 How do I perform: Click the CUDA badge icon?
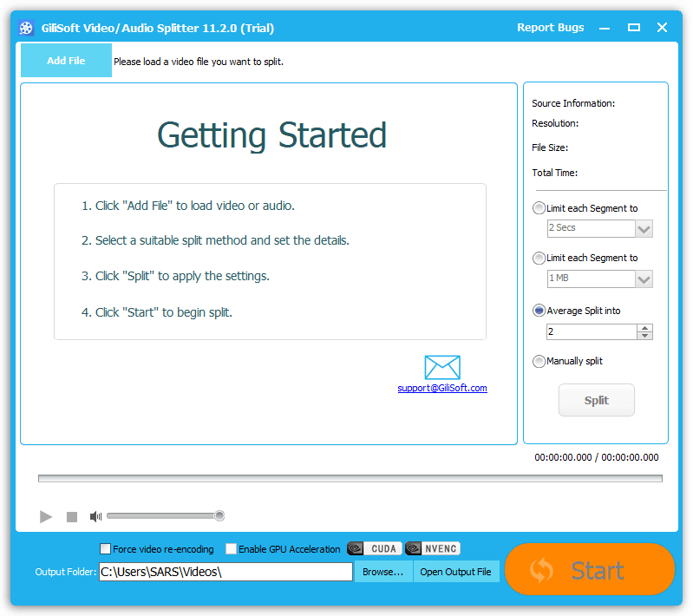[375, 548]
